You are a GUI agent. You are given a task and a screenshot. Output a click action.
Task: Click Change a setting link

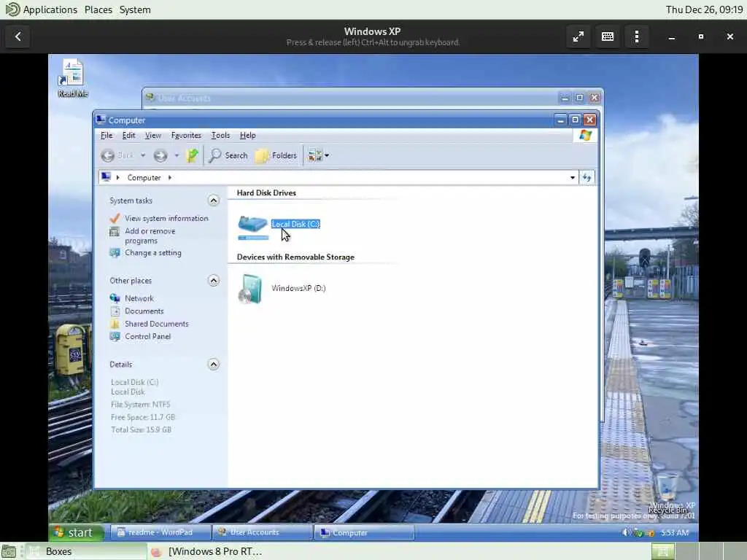(x=153, y=253)
